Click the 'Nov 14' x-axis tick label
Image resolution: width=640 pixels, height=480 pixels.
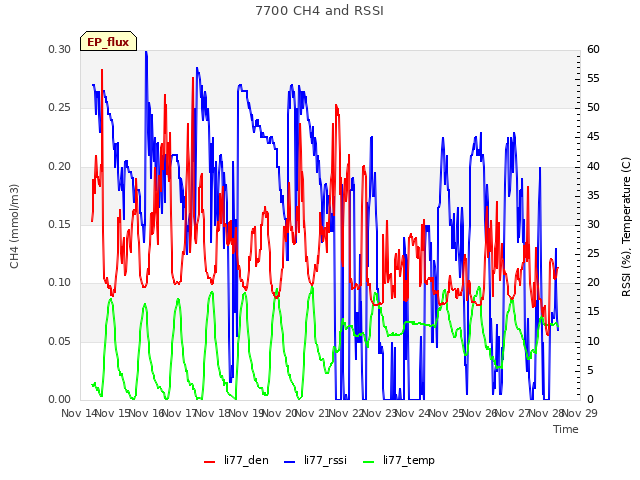(x=79, y=413)
